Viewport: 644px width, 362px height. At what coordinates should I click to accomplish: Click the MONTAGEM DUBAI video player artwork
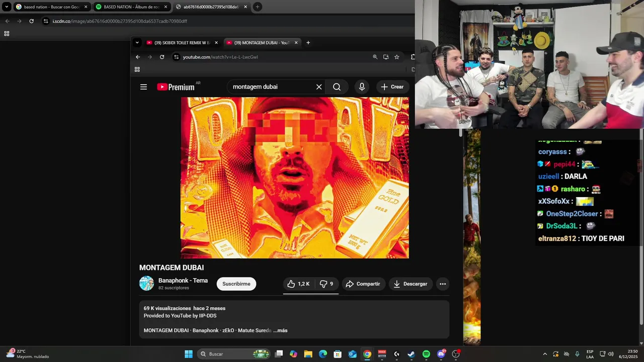click(x=295, y=177)
